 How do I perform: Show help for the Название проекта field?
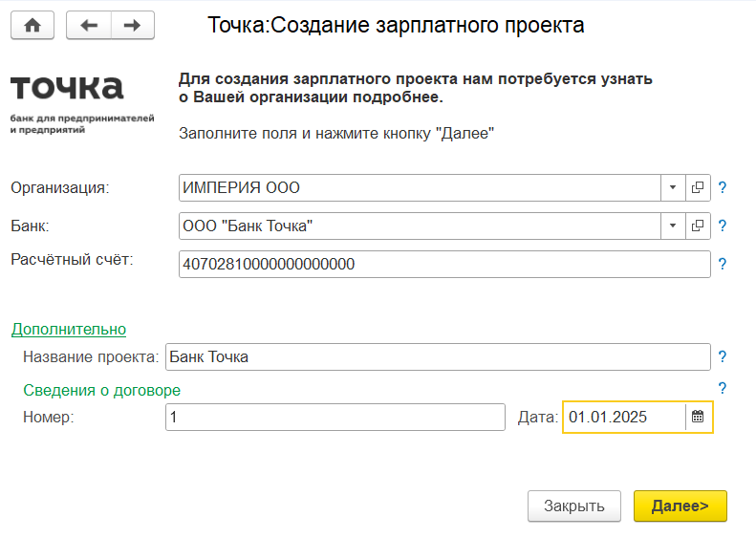click(x=723, y=357)
